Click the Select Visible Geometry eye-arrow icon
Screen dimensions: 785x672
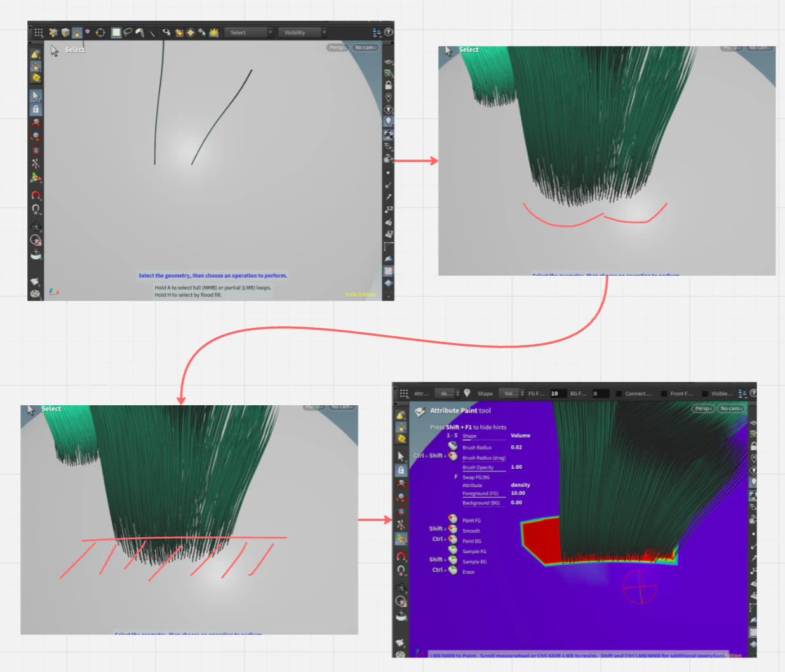(166, 32)
